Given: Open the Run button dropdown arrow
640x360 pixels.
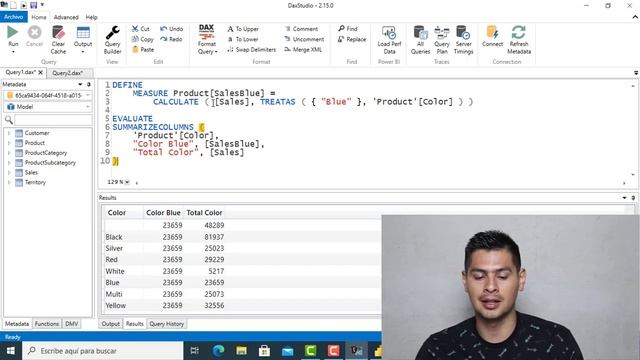Looking at the screenshot, I should [x=13, y=52].
